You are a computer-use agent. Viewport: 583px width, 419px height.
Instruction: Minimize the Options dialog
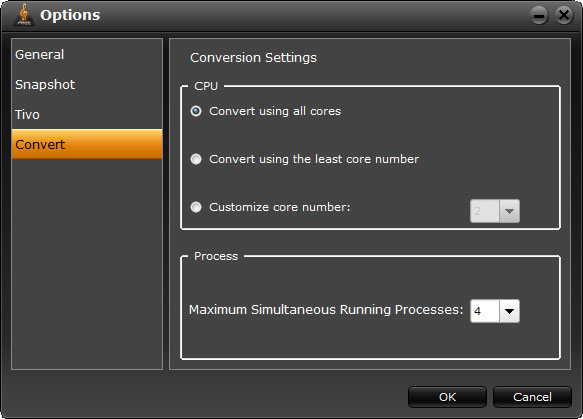539,16
